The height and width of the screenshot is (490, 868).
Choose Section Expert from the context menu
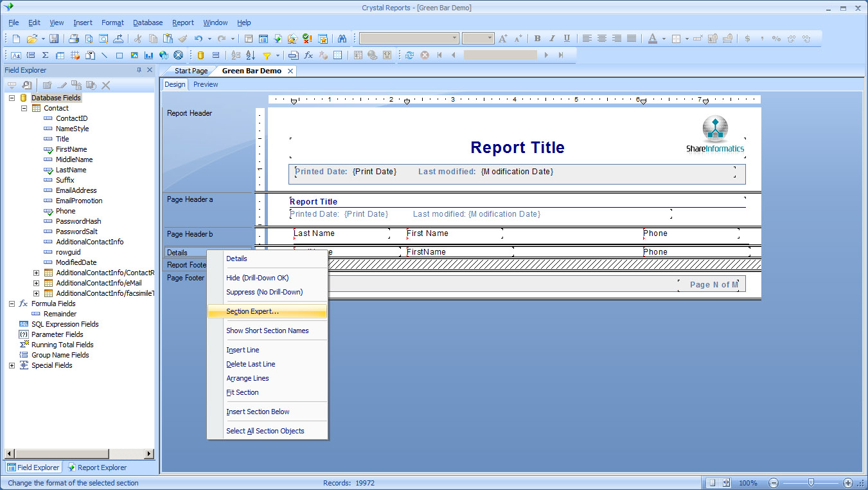click(254, 310)
